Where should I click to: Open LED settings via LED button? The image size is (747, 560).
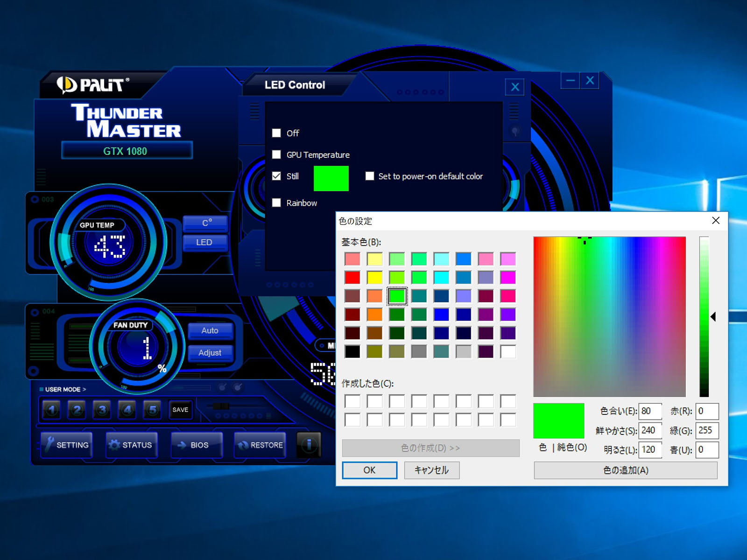(x=205, y=242)
